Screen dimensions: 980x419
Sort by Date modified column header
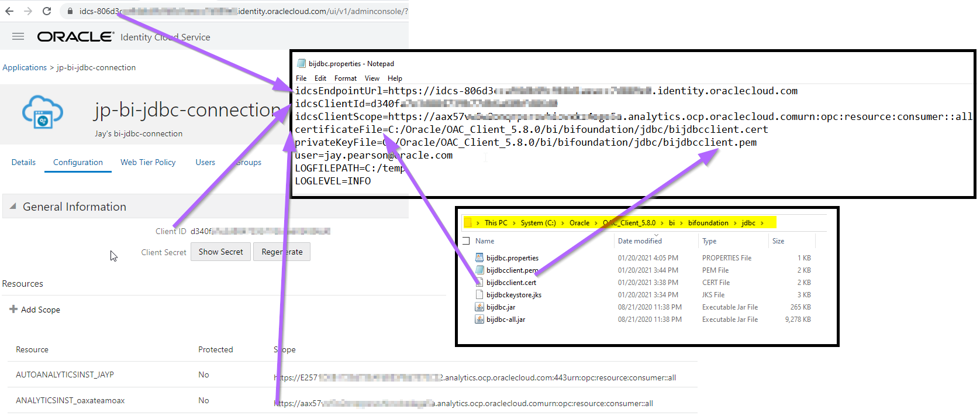(x=640, y=241)
